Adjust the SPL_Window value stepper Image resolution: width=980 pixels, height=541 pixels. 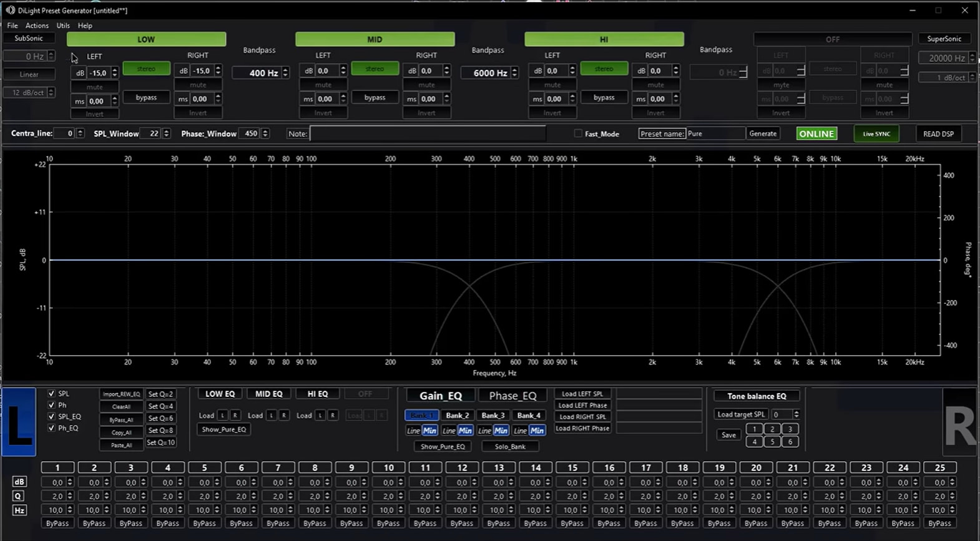pyautogui.click(x=166, y=134)
